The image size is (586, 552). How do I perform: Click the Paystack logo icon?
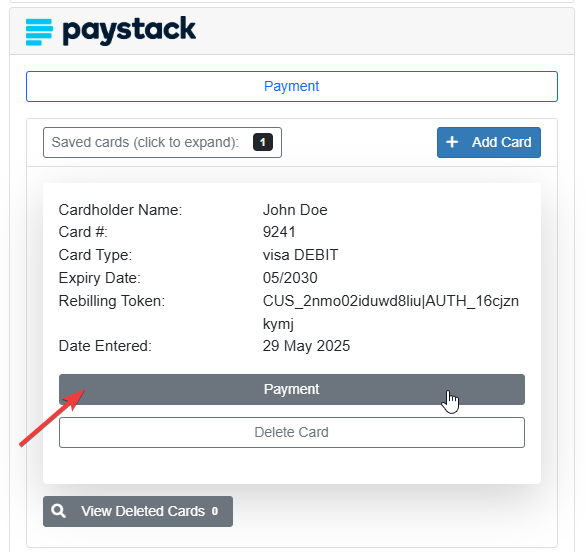pos(39,32)
